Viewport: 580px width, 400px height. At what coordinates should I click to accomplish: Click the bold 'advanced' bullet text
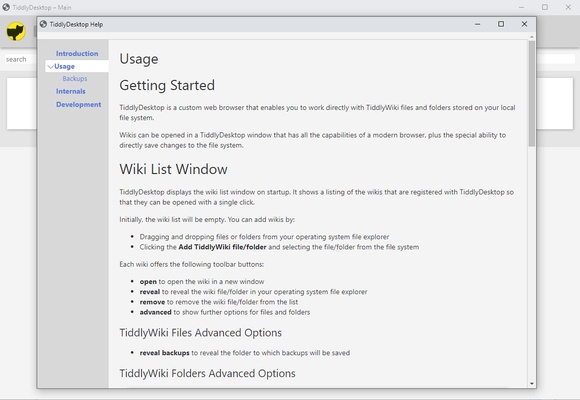pos(155,312)
